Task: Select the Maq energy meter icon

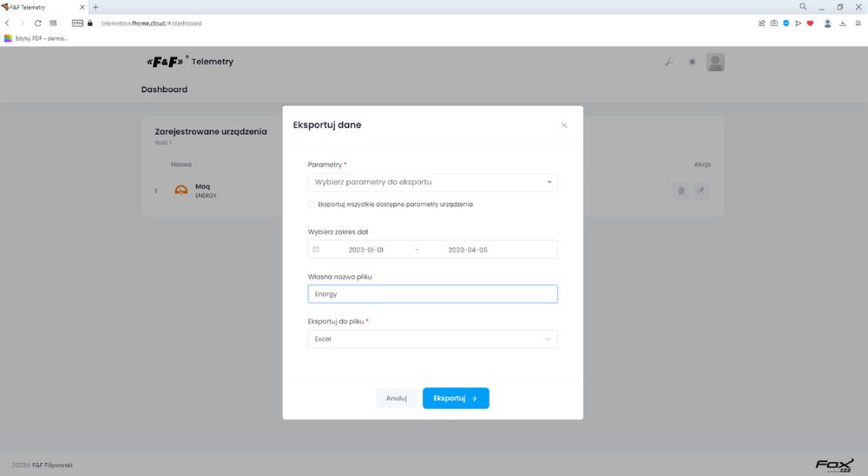Action: (181, 190)
